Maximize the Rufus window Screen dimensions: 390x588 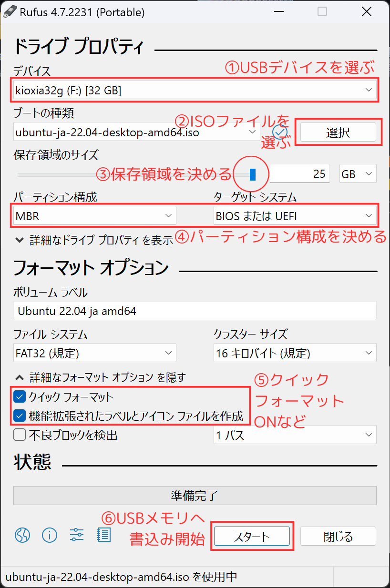322,12
